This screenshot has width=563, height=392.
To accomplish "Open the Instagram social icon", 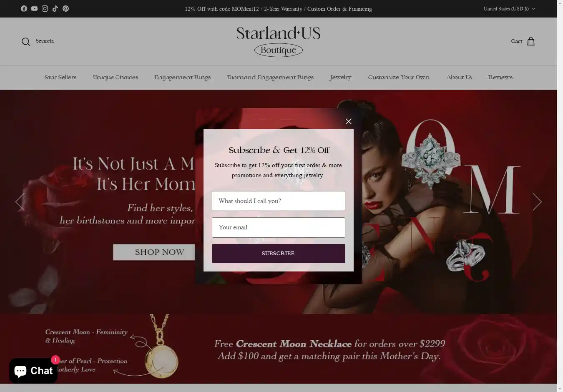I will [45, 9].
